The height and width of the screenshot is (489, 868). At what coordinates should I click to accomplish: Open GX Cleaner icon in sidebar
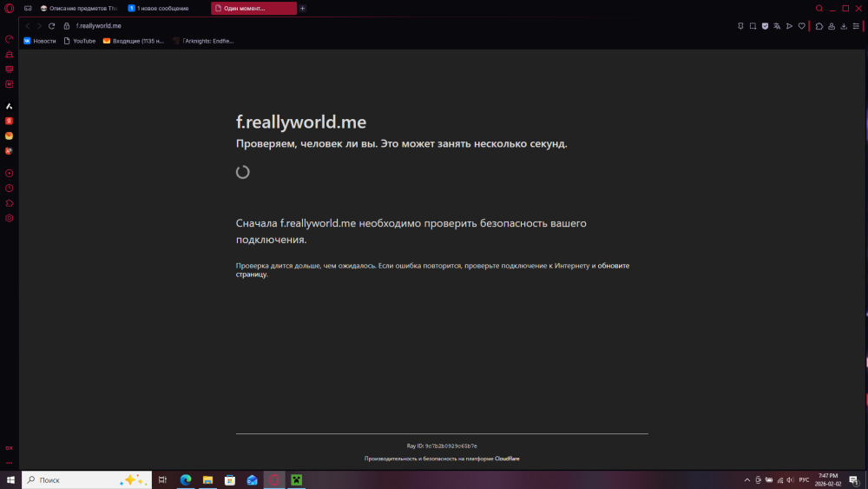(9, 54)
